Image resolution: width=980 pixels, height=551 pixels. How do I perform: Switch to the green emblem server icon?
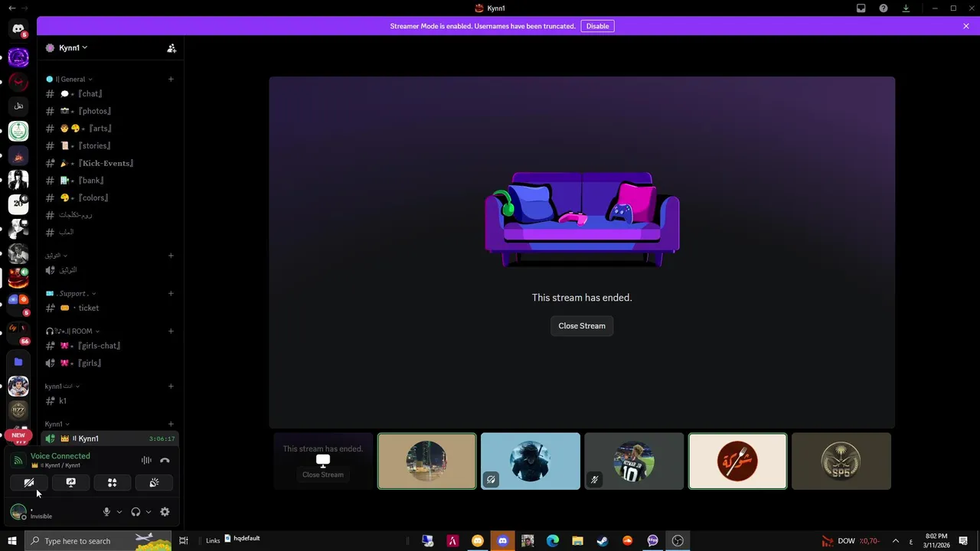[x=18, y=131]
